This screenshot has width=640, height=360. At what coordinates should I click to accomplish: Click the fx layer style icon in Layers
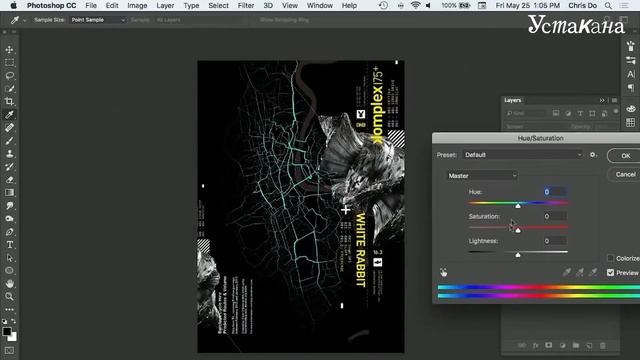[x=535, y=345]
